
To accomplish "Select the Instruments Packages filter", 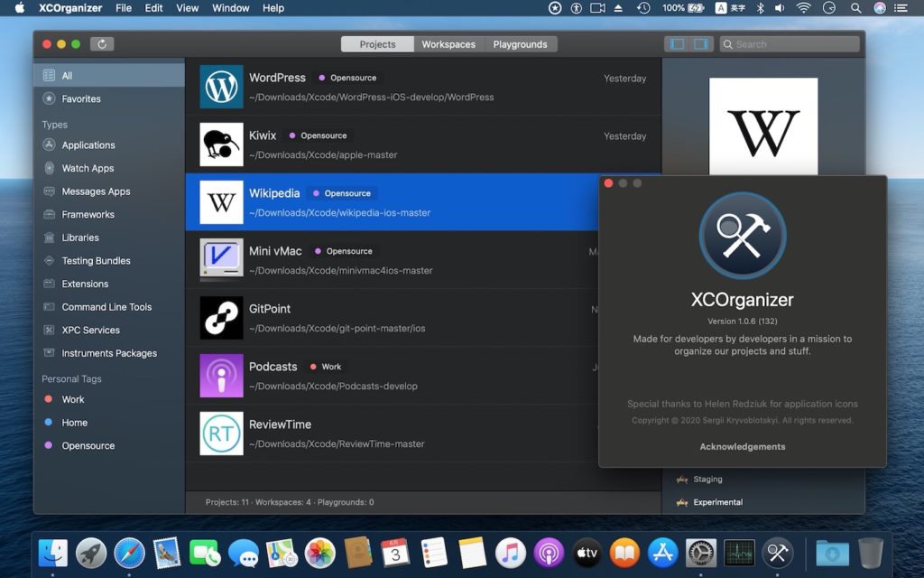I will (109, 353).
